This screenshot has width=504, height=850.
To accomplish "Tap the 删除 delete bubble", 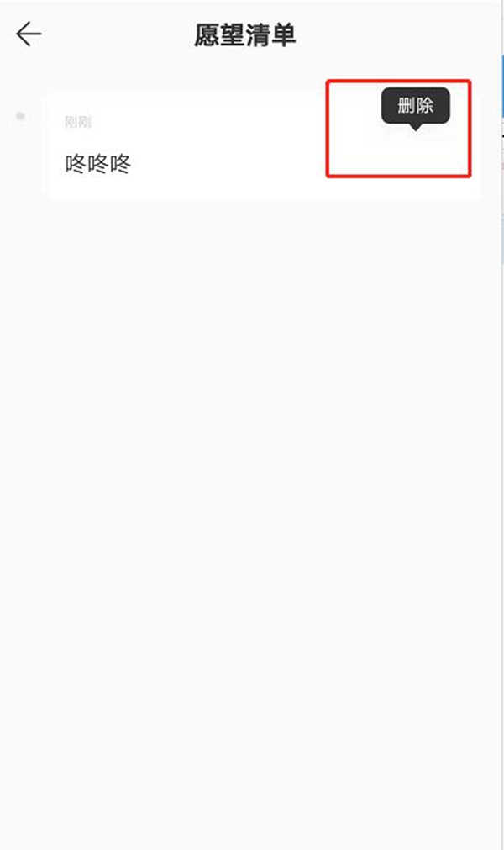I will tap(415, 106).
